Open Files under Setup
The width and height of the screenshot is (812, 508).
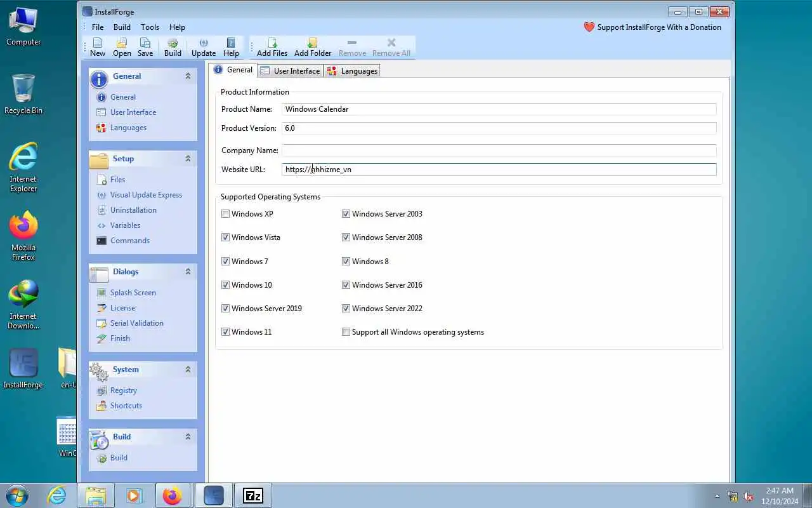click(117, 180)
